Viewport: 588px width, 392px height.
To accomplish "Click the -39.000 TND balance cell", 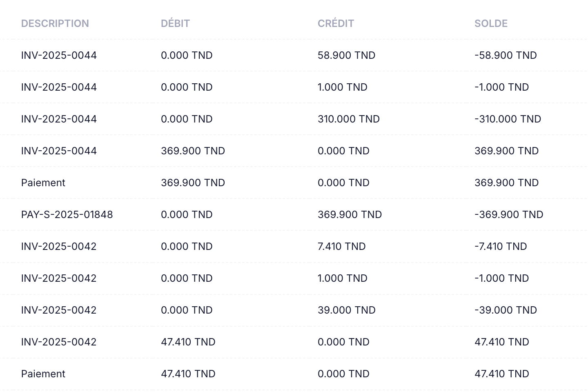I will (x=506, y=310).
